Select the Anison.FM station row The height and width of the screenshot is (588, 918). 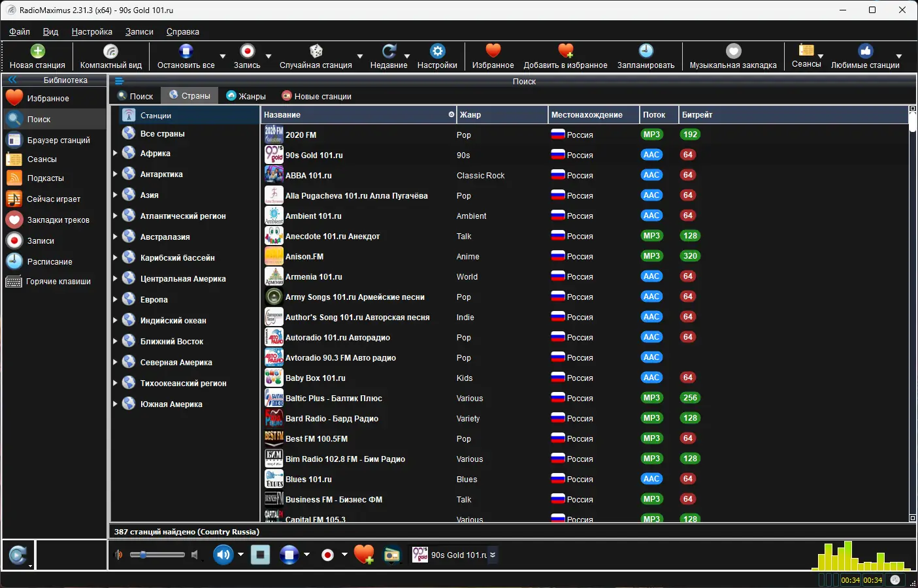tap(584, 256)
